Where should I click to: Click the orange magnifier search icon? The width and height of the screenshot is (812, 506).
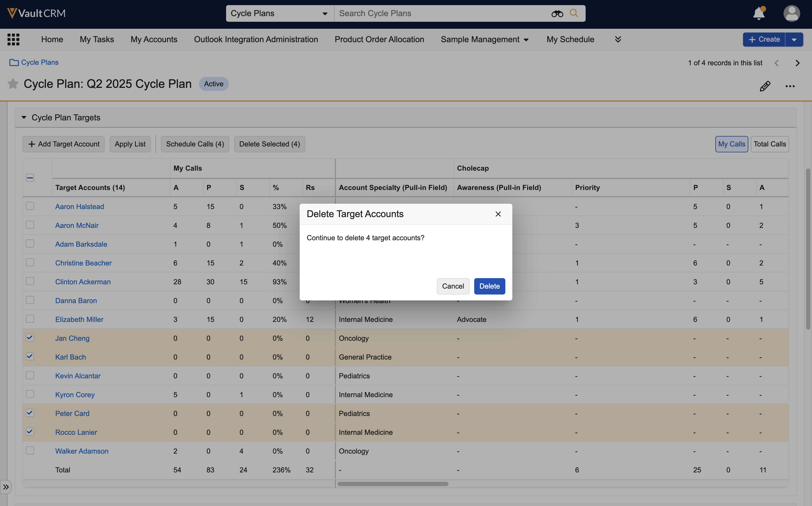(x=574, y=13)
